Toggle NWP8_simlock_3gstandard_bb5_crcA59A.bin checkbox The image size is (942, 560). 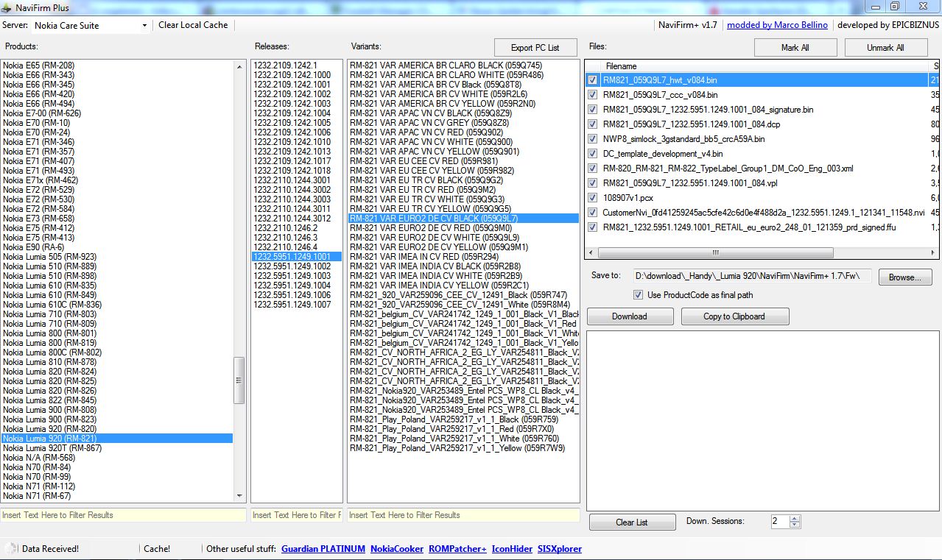point(593,139)
